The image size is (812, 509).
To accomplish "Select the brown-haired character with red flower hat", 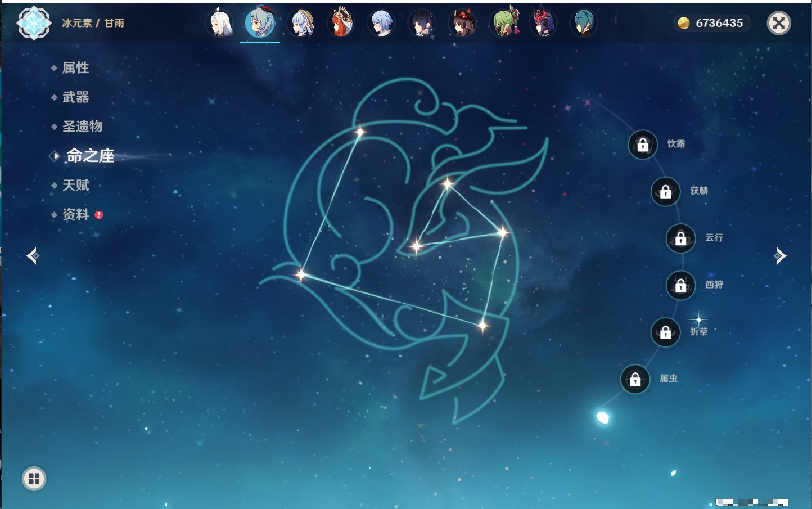I will click(463, 23).
